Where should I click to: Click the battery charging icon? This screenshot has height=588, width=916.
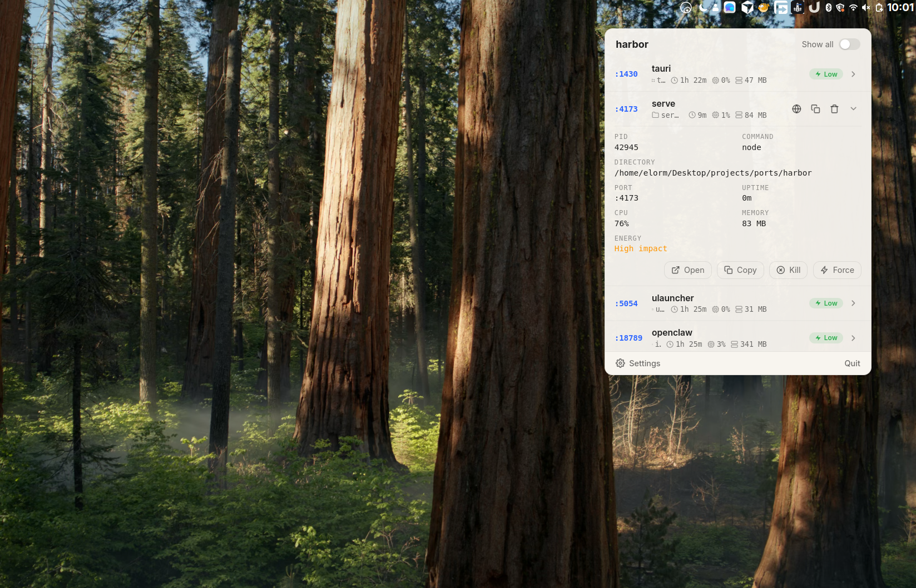[879, 7]
